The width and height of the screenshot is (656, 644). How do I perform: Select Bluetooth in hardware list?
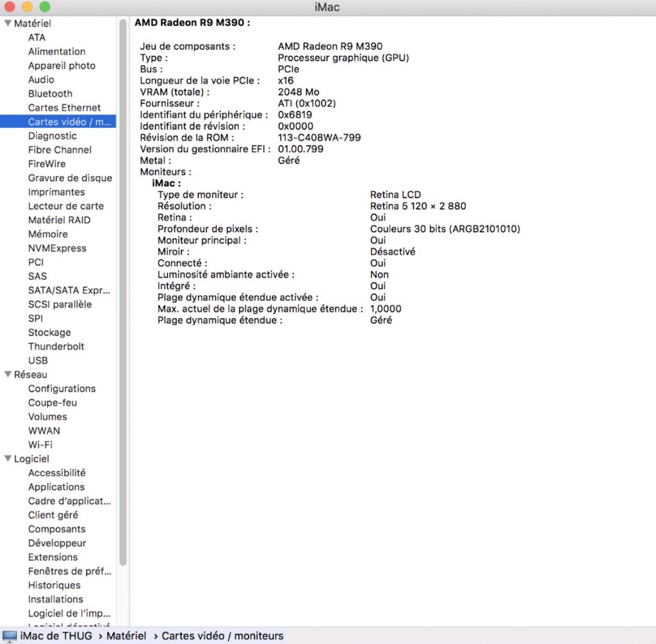coord(50,93)
